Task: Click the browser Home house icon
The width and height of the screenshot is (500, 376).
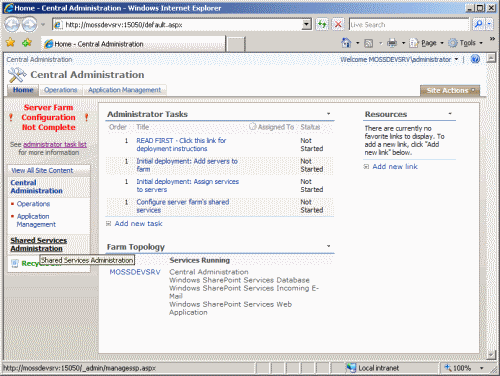Action: click(346, 43)
